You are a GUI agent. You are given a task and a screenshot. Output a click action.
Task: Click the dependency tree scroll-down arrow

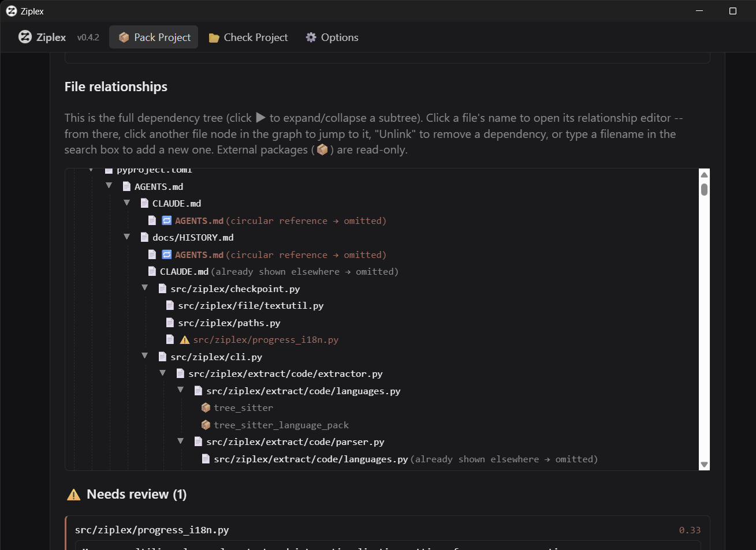pos(704,465)
